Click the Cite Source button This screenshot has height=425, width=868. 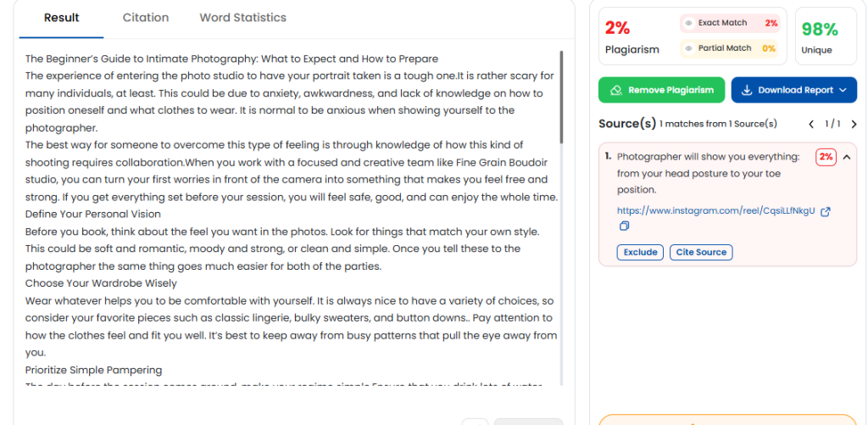701,252
